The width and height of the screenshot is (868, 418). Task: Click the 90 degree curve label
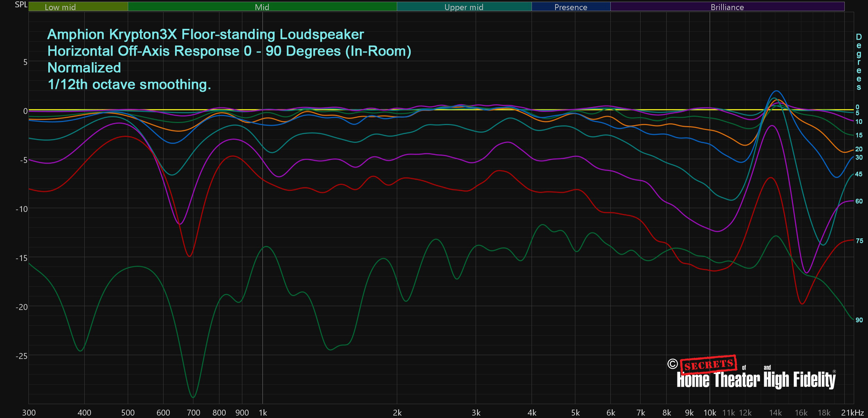tap(859, 320)
